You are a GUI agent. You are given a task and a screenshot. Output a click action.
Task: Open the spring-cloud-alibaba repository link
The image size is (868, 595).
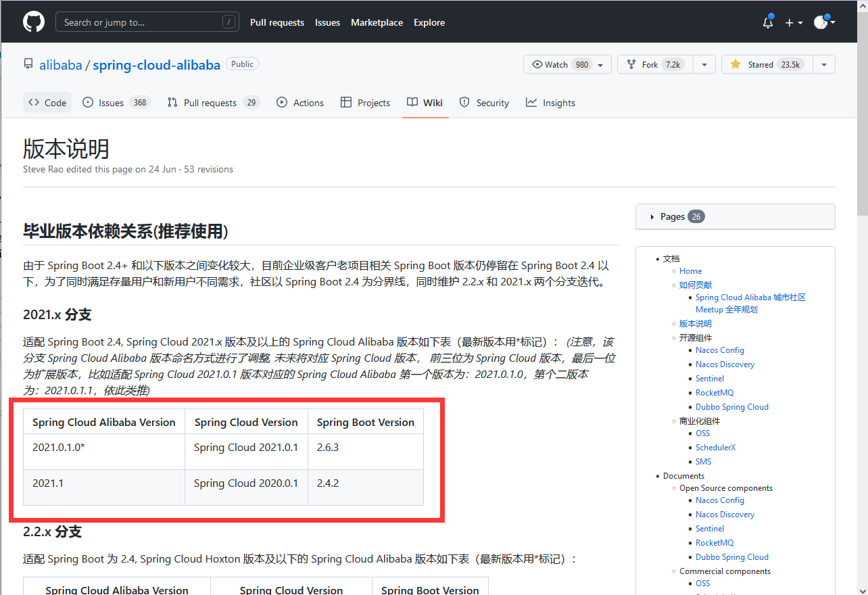157,65
